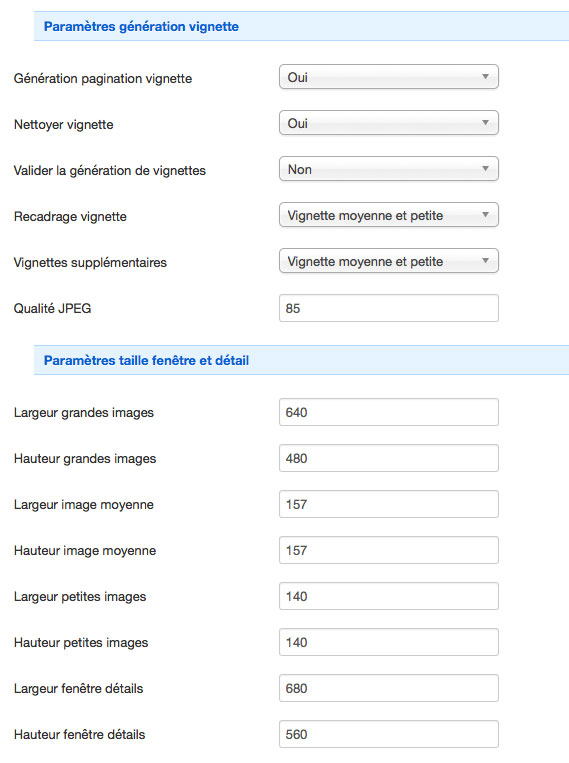This screenshot has height=763, width=569.
Task: Open the Génération pagination vignette dropdown
Action: (x=388, y=77)
